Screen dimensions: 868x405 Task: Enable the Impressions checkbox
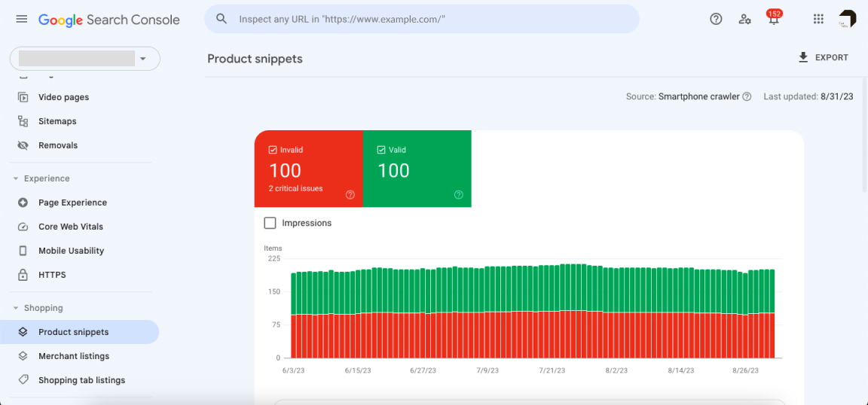(270, 224)
